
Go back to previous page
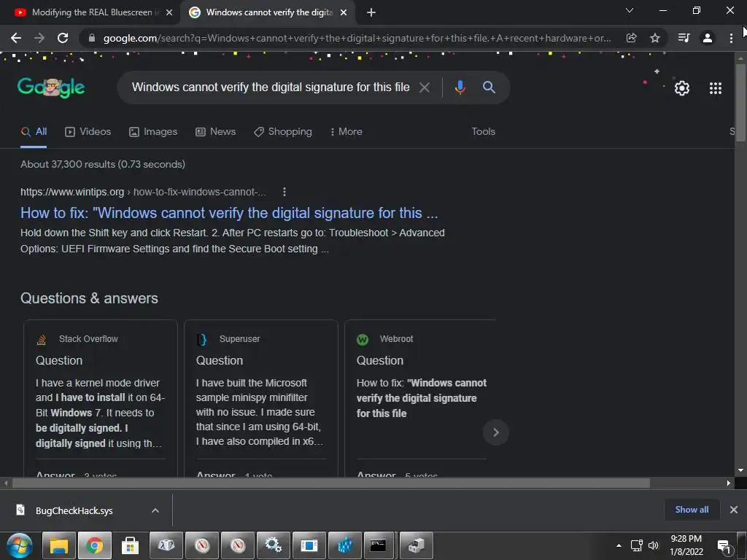click(16, 38)
